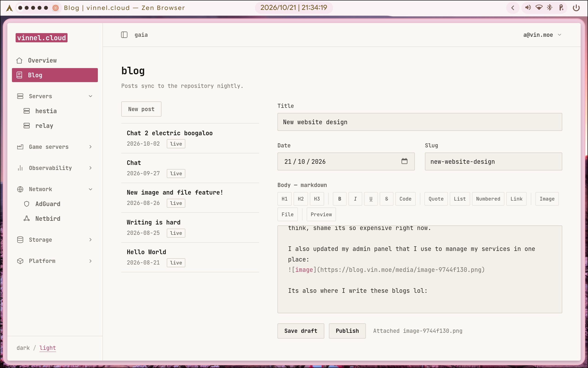Toggle strikethrough S button
The image size is (588, 368).
point(386,199)
